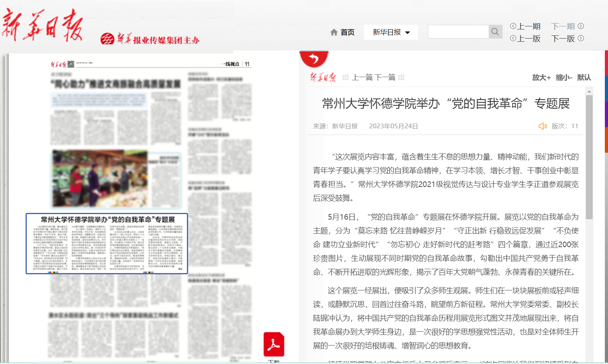Viewport: 608px width, 364px height.
Task: Click the 新华日报 masthead logo
Action: tap(43, 26)
